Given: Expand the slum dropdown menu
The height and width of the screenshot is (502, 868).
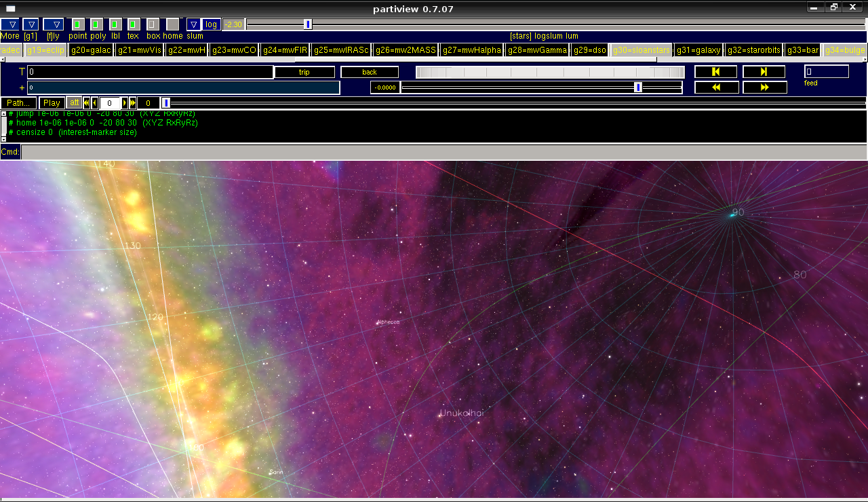Looking at the screenshot, I should click(194, 24).
